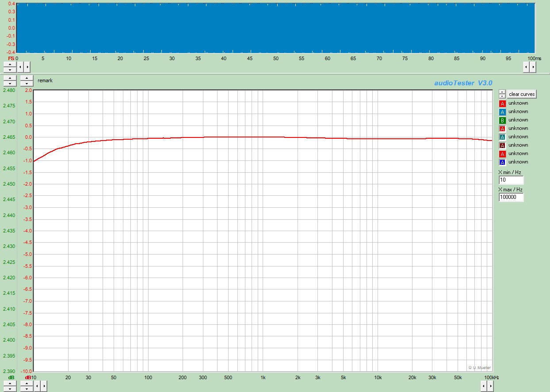The image size is (550, 392).
Task: Click the left arrow below the 100kHz label
Action: [x=484, y=386]
